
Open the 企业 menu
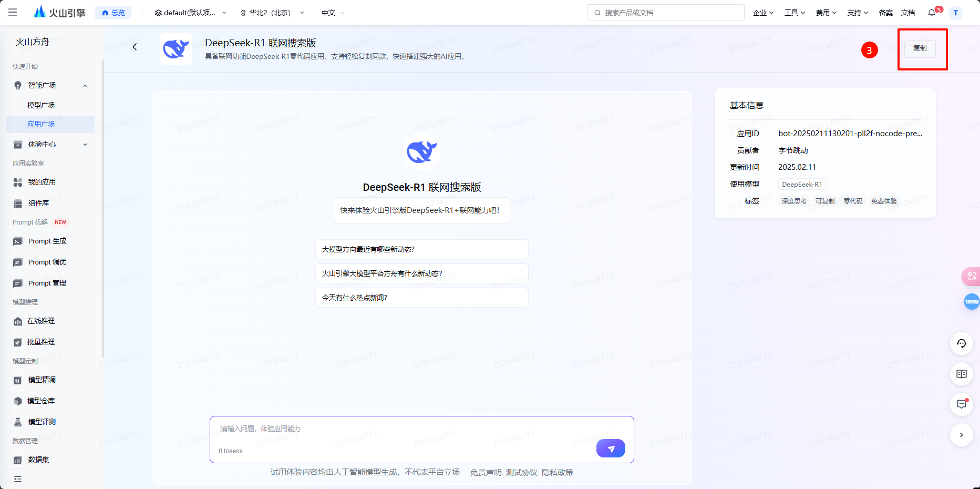[763, 13]
